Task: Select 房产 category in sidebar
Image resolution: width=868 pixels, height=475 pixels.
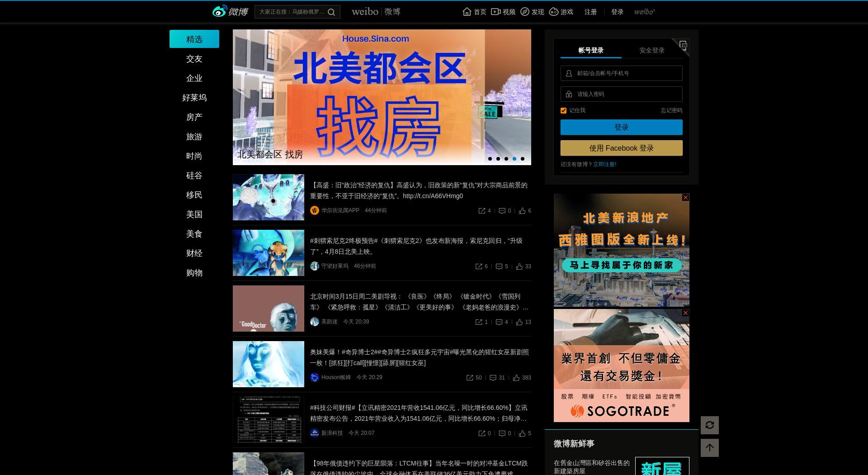Action: point(194,117)
